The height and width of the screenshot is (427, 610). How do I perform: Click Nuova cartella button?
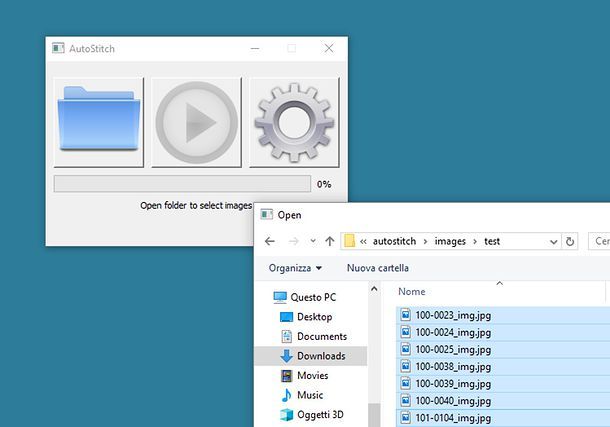click(378, 268)
